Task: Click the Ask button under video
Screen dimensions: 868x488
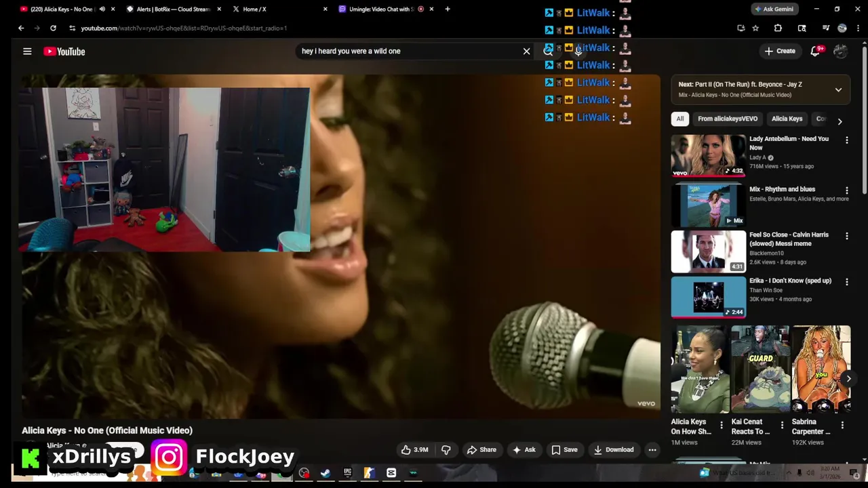Action: (524, 449)
